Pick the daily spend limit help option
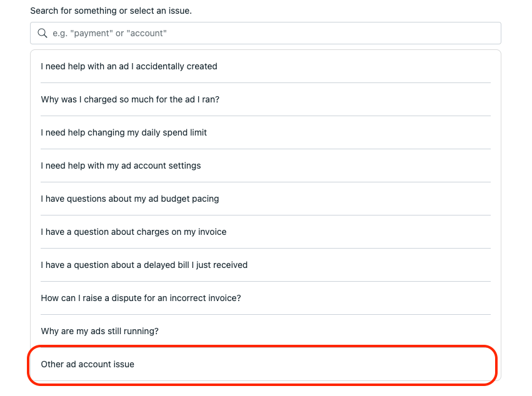 (x=124, y=132)
